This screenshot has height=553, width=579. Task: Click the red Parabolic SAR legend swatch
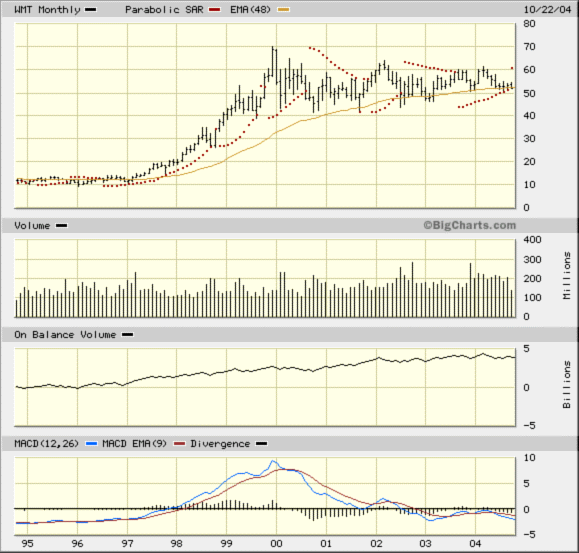coord(215,10)
